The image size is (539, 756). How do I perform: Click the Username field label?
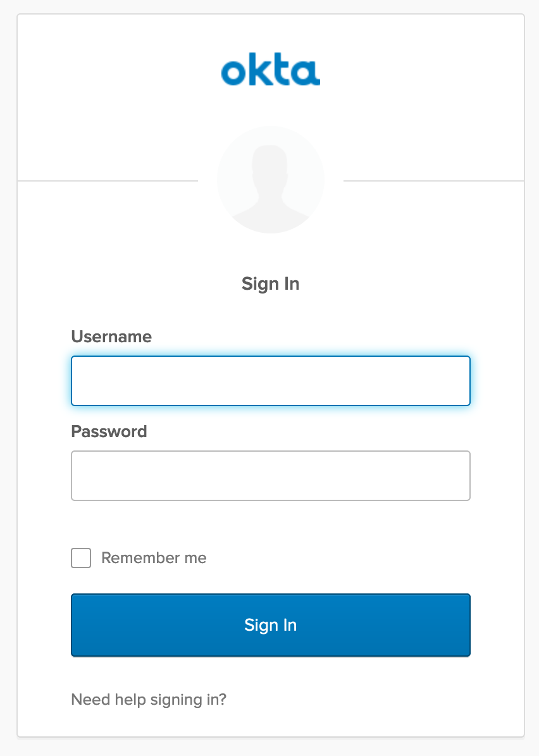(x=111, y=337)
